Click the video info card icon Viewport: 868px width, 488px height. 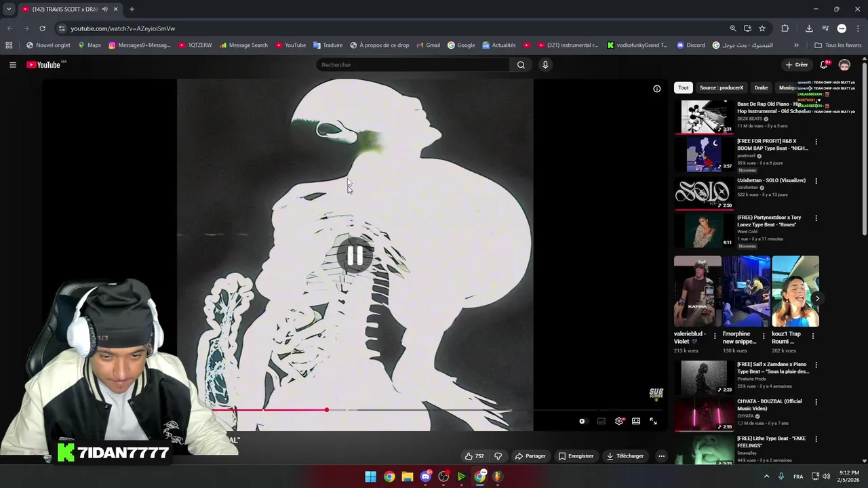656,89
